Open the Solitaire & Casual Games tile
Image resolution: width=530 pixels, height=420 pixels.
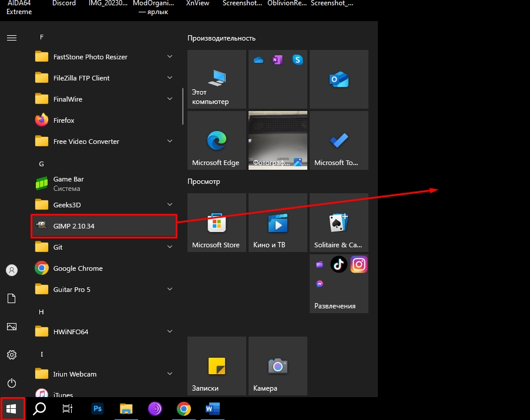point(339,223)
